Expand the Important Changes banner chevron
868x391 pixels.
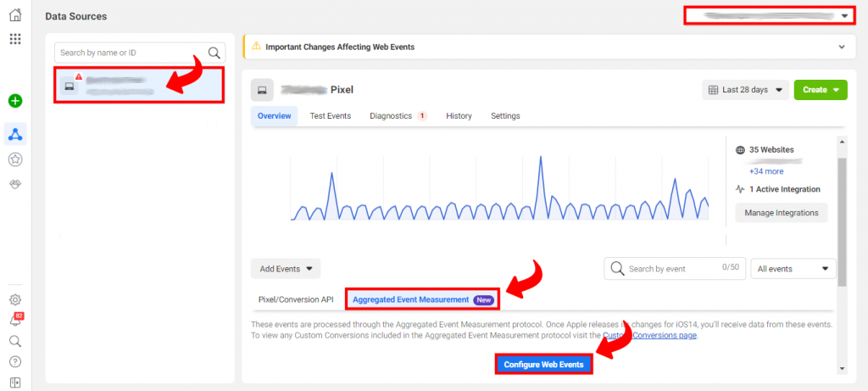pos(842,47)
